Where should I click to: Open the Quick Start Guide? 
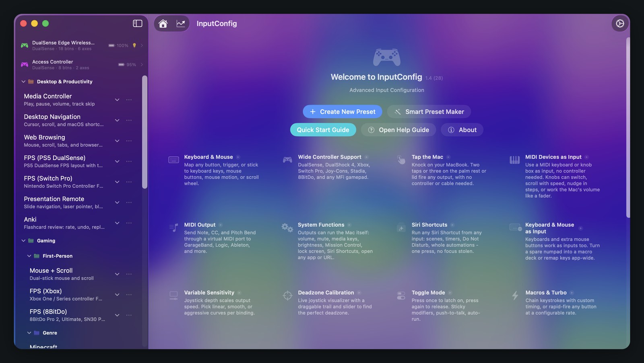(x=323, y=130)
